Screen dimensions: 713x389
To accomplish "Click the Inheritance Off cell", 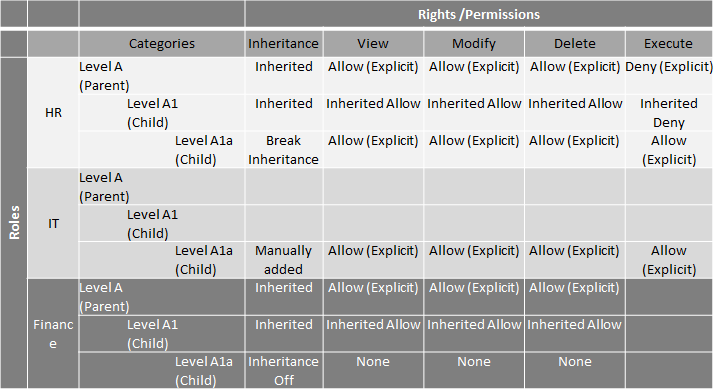I will click(284, 370).
